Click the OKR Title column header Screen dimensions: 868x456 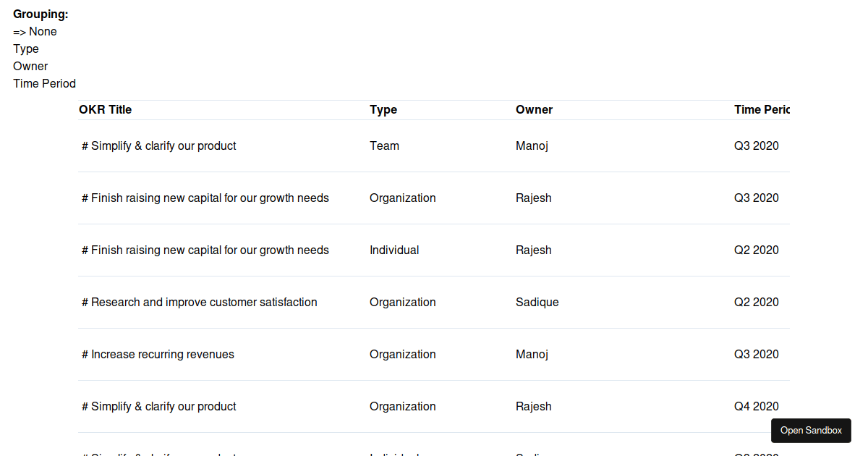[x=106, y=109]
